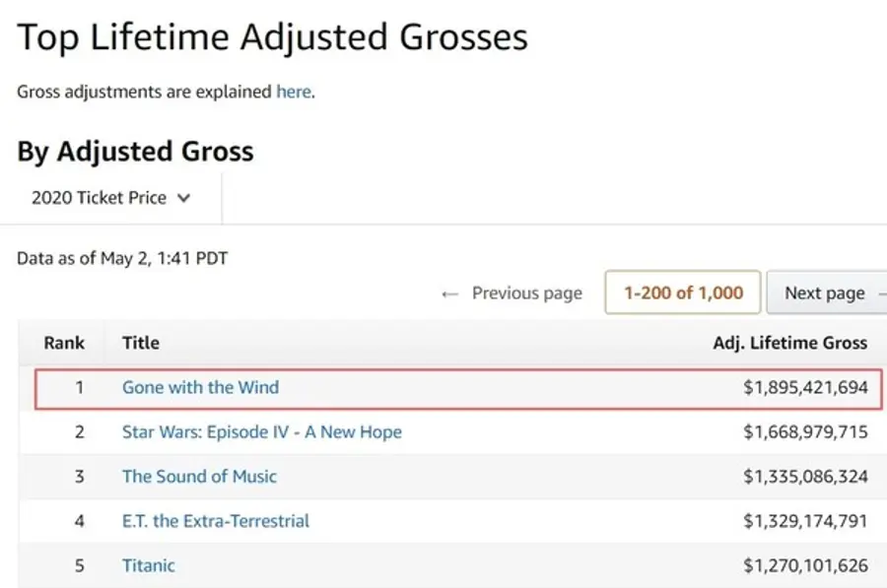Open the 'here' gross adjustments link
This screenshot has width=887, height=588.
click(294, 92)
